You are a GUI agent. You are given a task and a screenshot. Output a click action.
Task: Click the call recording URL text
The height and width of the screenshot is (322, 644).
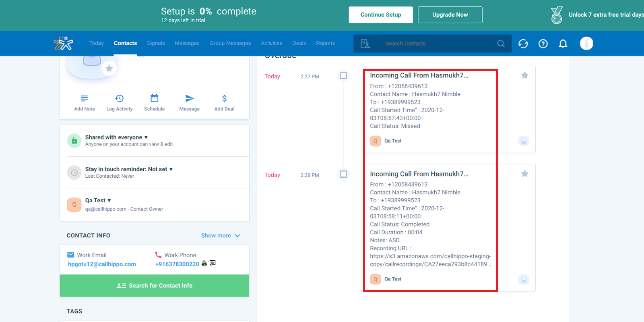[x=430, y=260]
